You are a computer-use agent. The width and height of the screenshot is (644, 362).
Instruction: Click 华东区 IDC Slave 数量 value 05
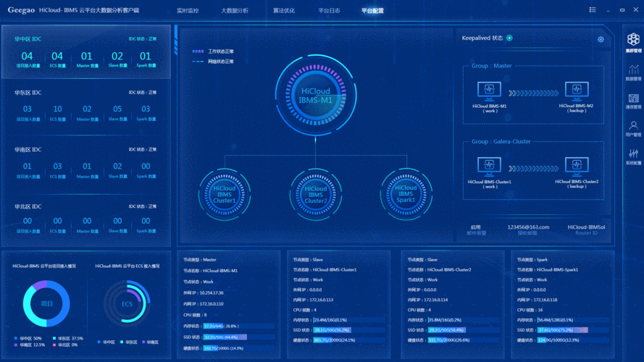click(x=117, y=109)
